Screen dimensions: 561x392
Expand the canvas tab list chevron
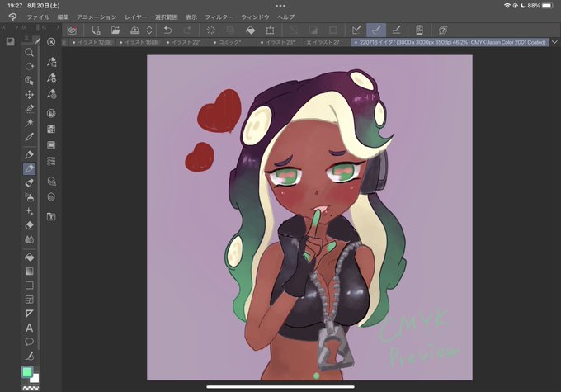pyautogui.click(x=554, y=42)
